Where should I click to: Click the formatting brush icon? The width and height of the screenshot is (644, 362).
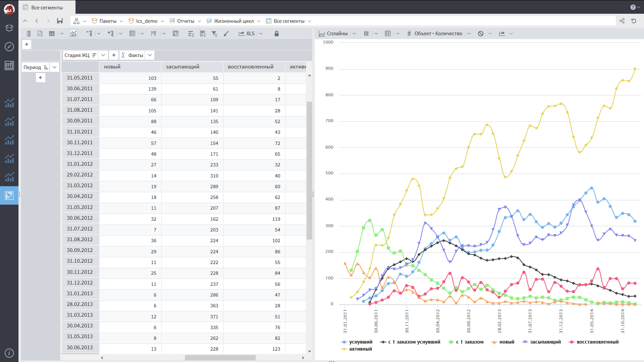point(226,34)
